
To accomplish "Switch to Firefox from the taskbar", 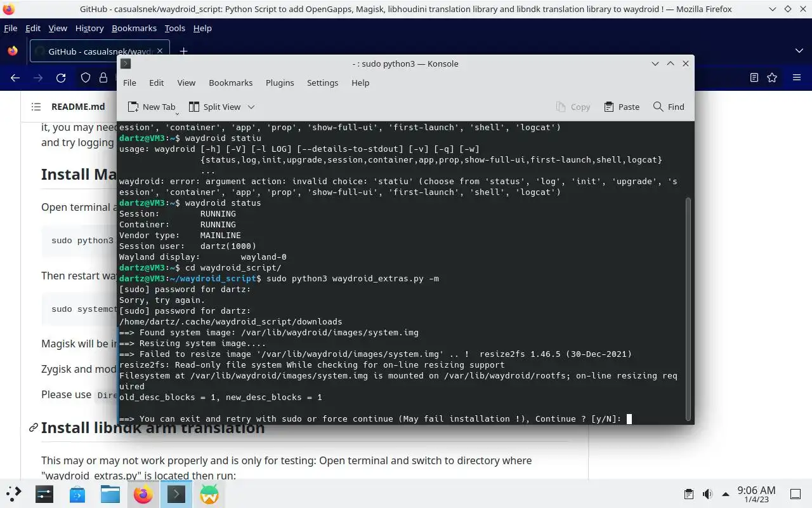I will pos(143,494).
